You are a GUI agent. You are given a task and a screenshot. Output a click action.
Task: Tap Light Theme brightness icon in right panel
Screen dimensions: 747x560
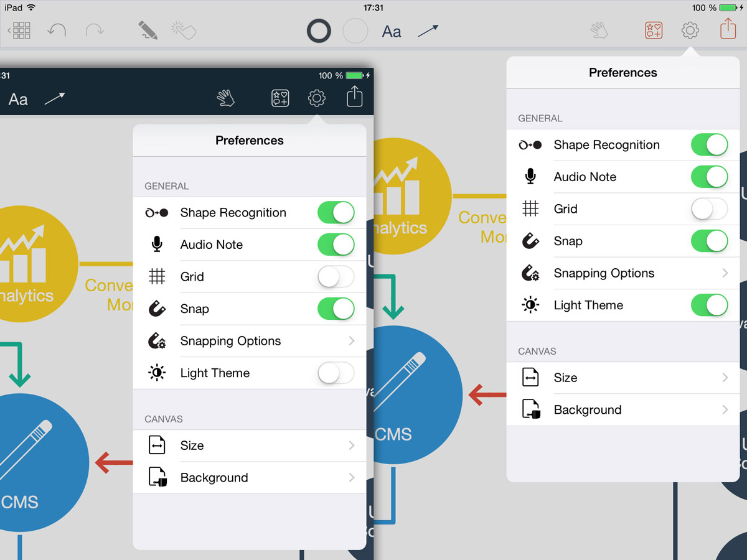pyautogui.click(x=530, y=305)
